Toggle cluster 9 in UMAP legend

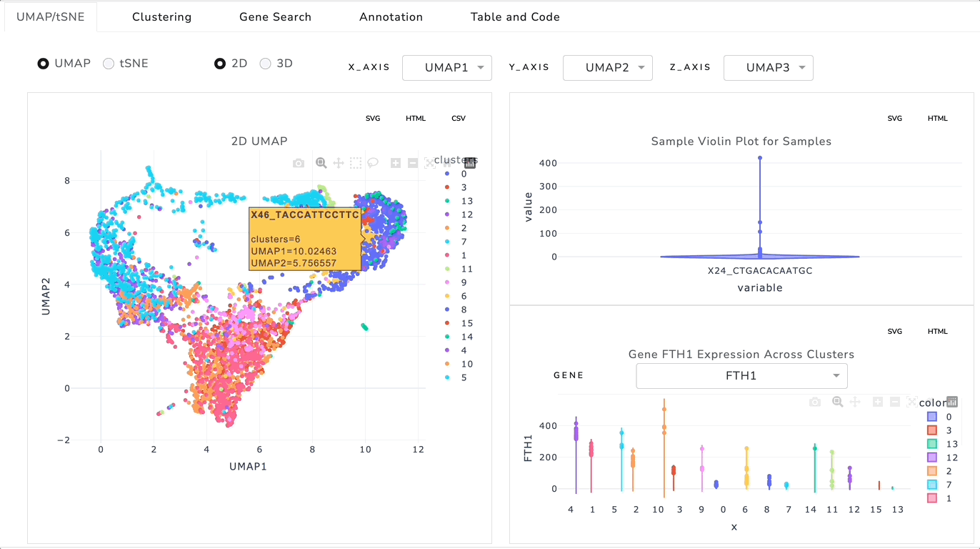pyautogui.click(x=456, y=282)
